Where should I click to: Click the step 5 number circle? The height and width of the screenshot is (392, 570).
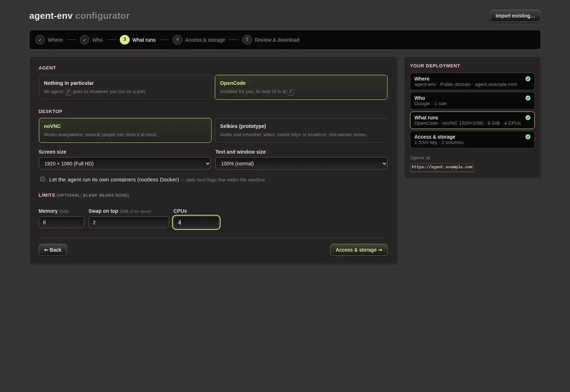(247, 40)
